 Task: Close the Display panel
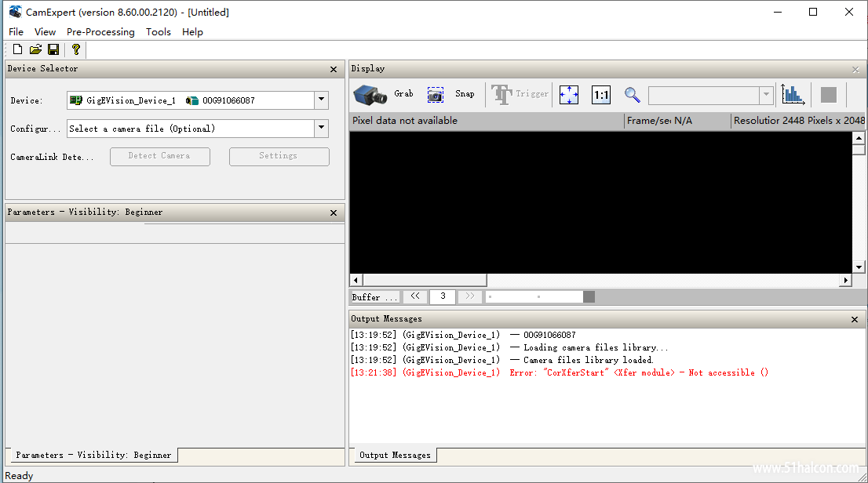855,70
